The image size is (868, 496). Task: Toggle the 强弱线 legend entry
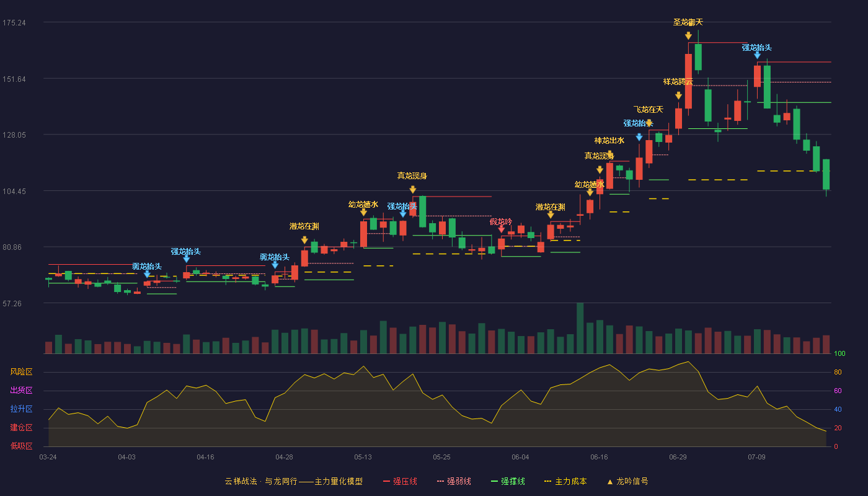pyautogui.click(x=454, y=481)
